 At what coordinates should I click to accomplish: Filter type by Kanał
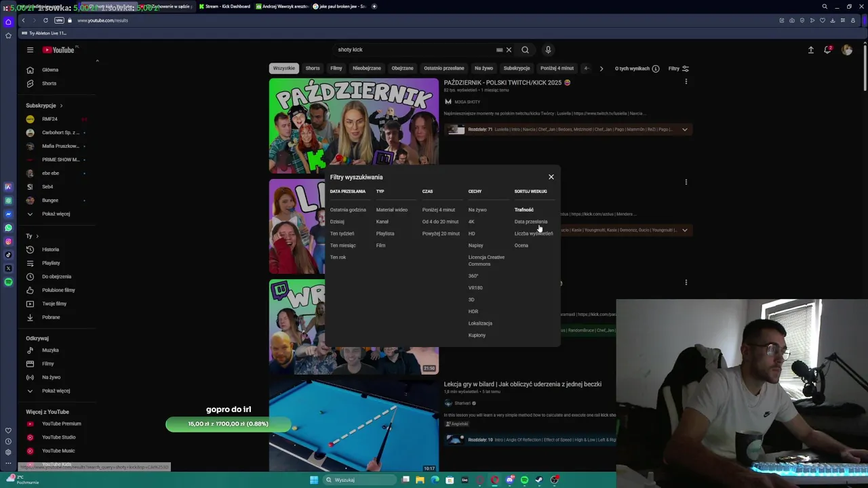(x=382, y=222)
